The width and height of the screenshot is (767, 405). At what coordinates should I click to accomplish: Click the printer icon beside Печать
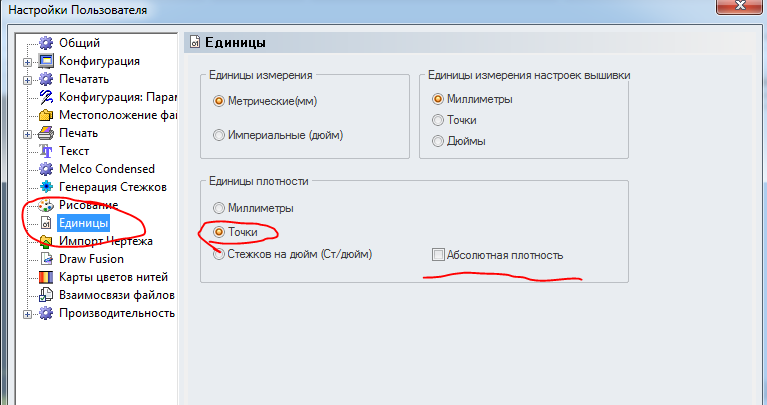[x=46, y=133]
